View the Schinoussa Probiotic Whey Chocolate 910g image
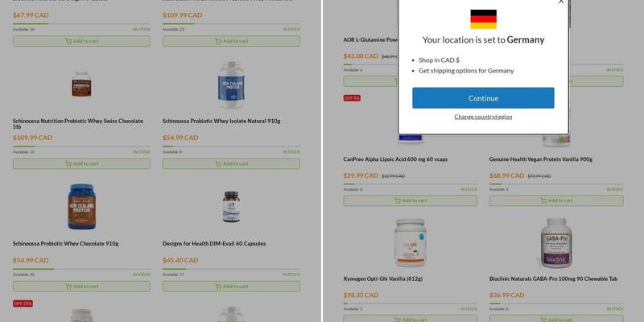The image size is (644, 322). [x=81, y=207]
